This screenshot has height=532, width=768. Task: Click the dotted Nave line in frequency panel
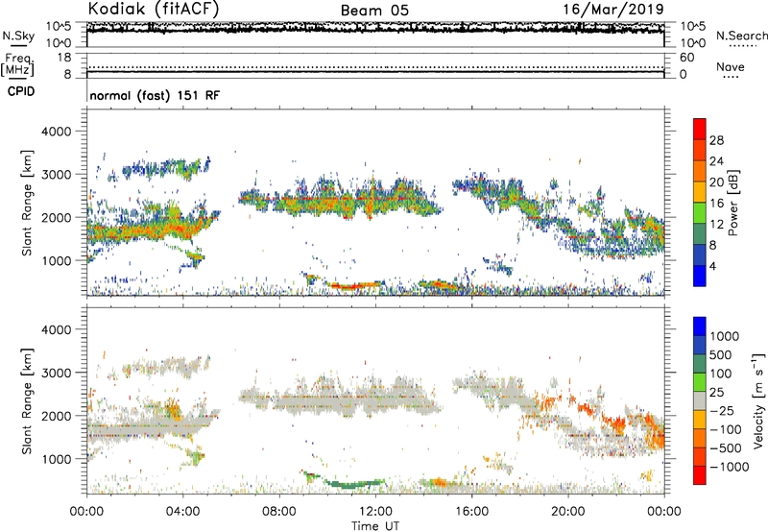(375, 67)
